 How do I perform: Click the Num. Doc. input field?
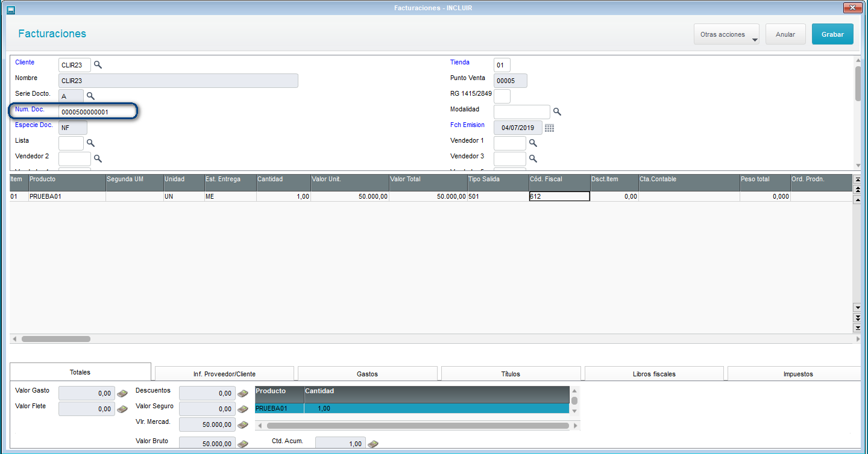tap(98, 112)
